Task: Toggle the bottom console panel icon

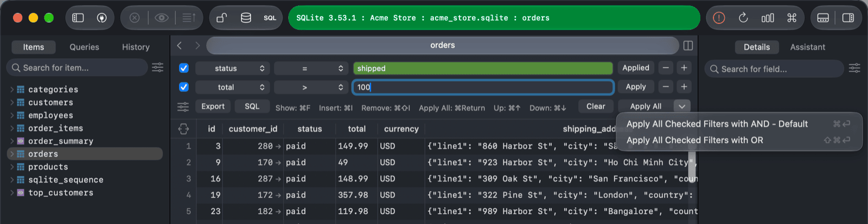Action: [x=823, y=18]
